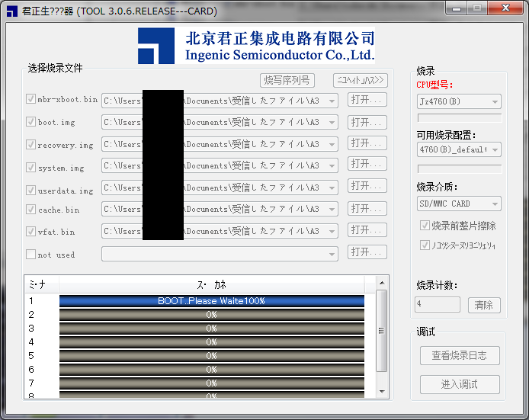Toggle the garbled checkbox below 烧录前整片擦除
This screenshot has width=529, height=420.
coord(425,245)
